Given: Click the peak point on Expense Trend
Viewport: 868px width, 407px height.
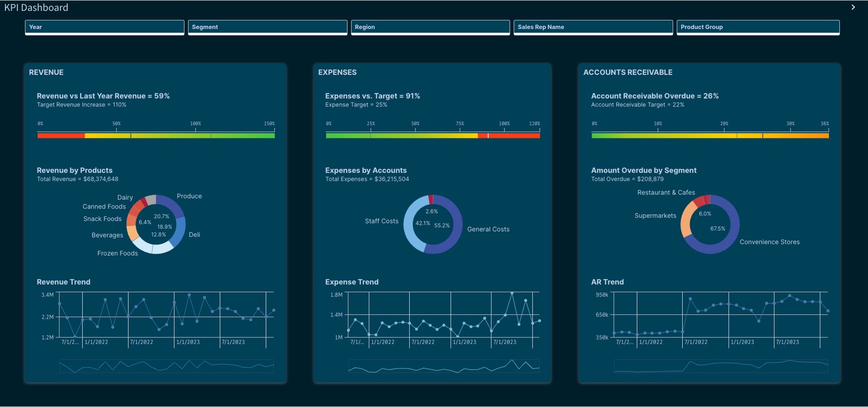Looking at the screenshot, I should pyautogui.click(x=512, y=293).
